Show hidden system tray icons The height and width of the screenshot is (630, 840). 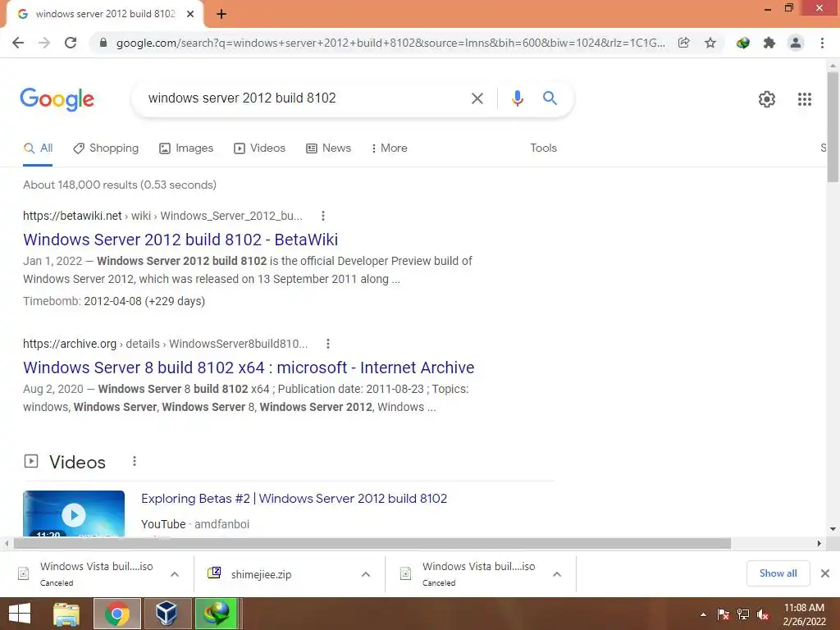coord(703,614)
